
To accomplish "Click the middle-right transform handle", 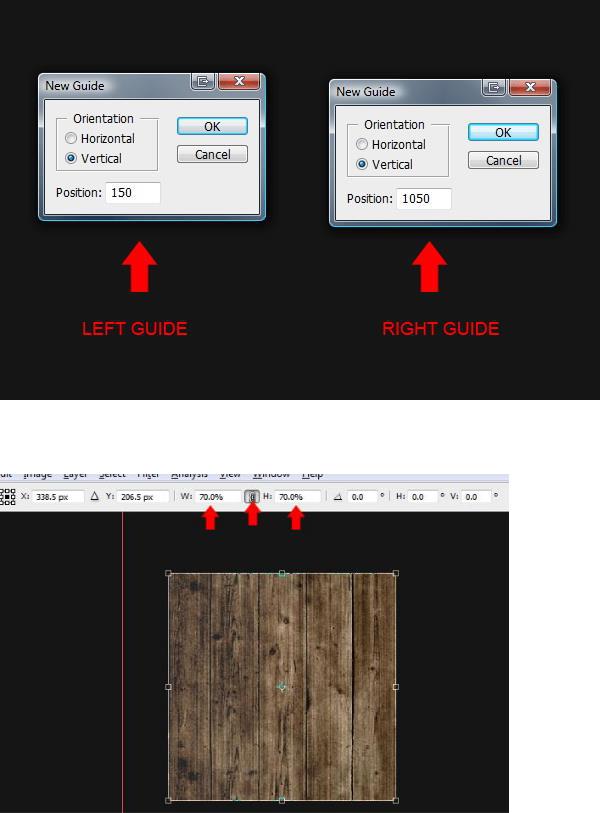I will click(x=396, y=687).
